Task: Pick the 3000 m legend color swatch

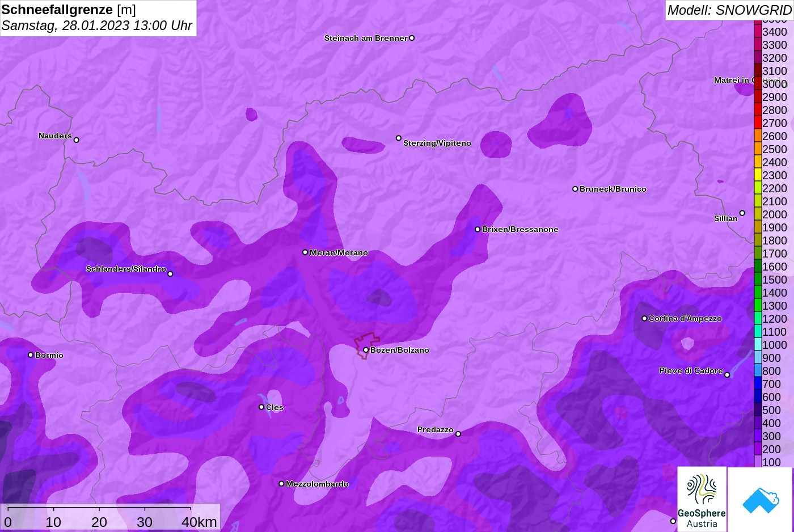Action: pos(758,83)
